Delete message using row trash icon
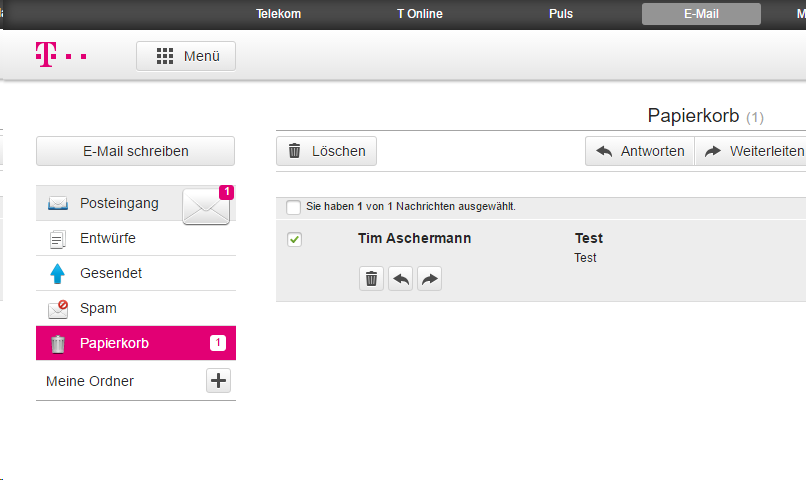The height and width of the screenshot is (480, 806). click(371, 279)
